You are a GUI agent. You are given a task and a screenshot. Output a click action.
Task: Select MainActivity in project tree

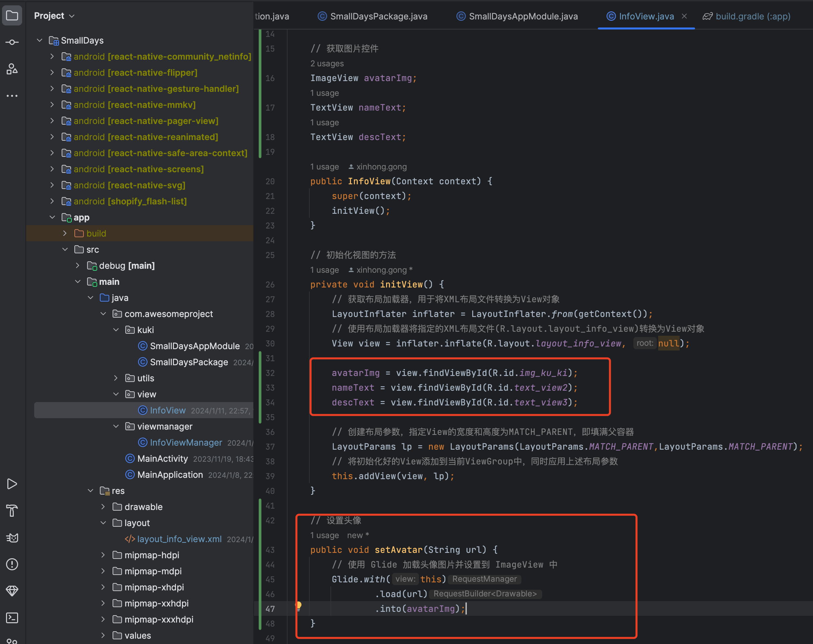(x=162, y=458)
